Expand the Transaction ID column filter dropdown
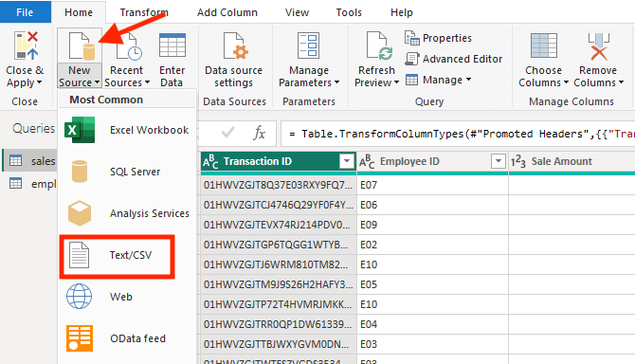635x364 pixels. pos(347,161)
